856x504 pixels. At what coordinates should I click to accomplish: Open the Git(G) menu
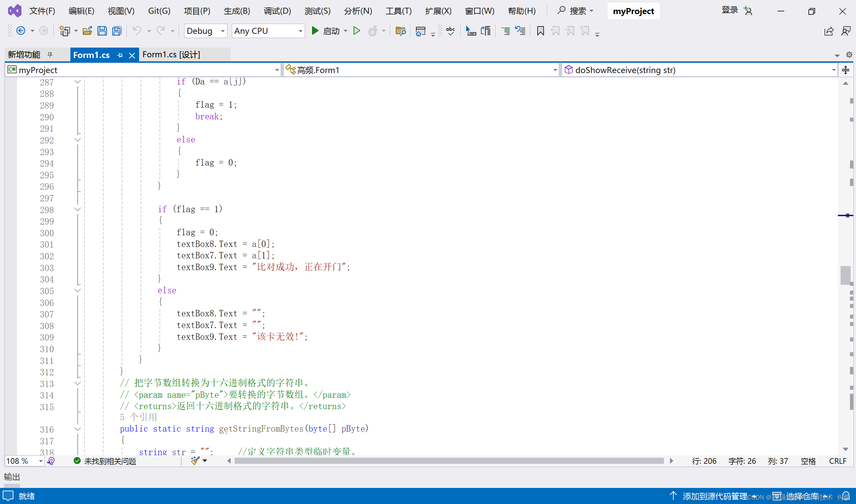click(x=159, y=11)
